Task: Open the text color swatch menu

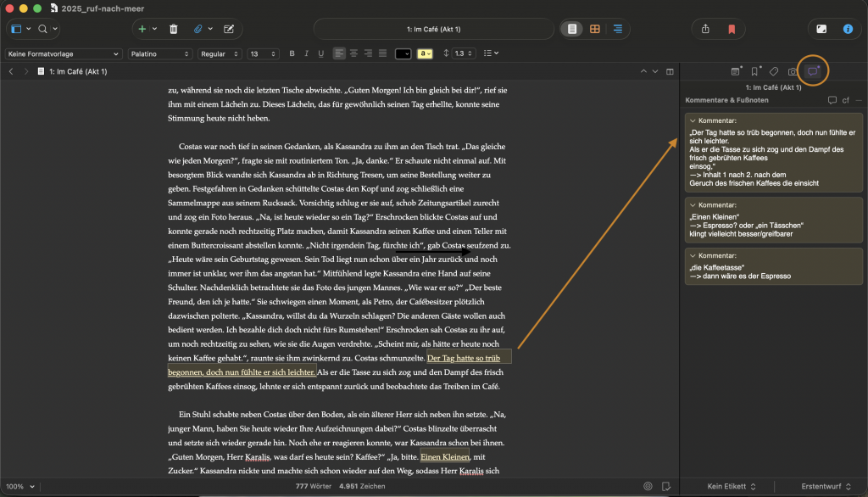Action: [402, 53]
